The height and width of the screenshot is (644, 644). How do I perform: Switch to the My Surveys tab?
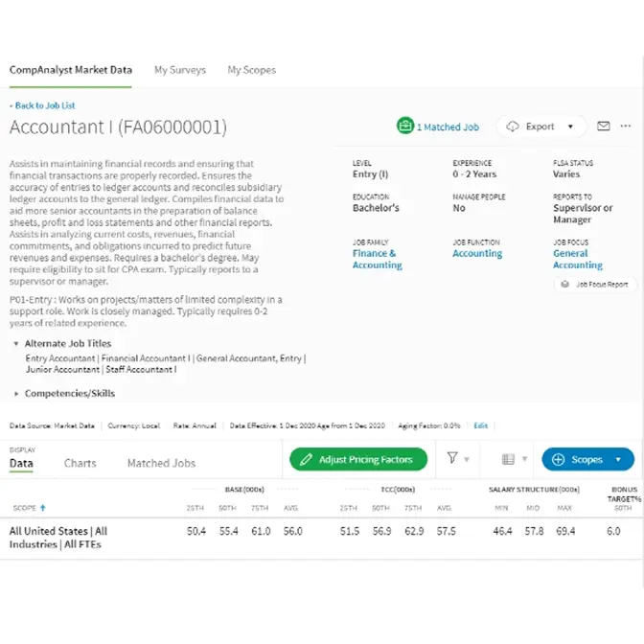180,70
